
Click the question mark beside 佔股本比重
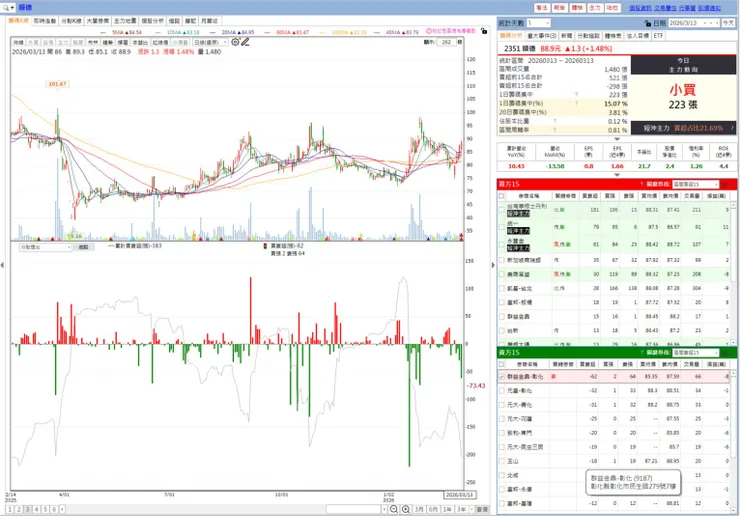coord(555,121)
